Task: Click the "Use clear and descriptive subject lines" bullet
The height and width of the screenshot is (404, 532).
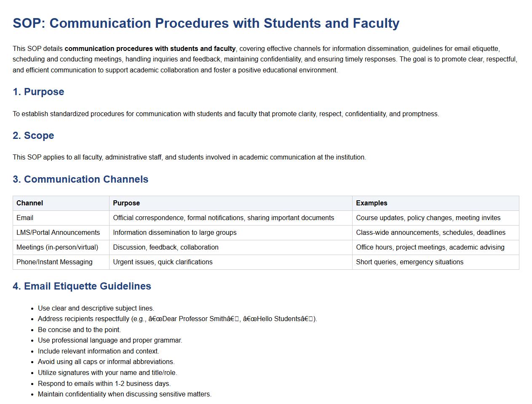Action: point(96,308)
